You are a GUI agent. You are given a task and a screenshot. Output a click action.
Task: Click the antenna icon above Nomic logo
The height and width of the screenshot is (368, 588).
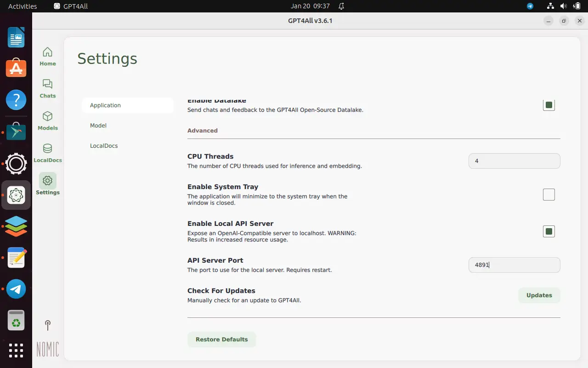click(47, 325)
